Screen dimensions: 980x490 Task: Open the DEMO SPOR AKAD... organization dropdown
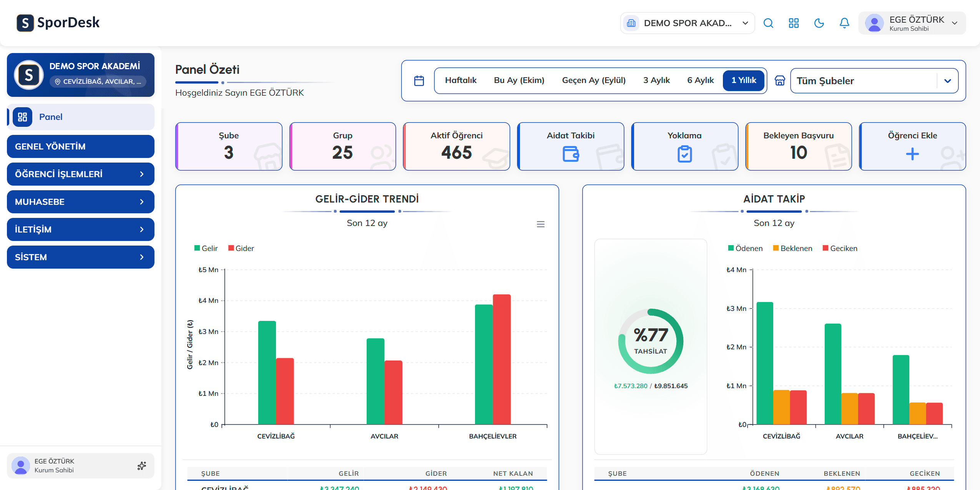click(x=688, y=23)
